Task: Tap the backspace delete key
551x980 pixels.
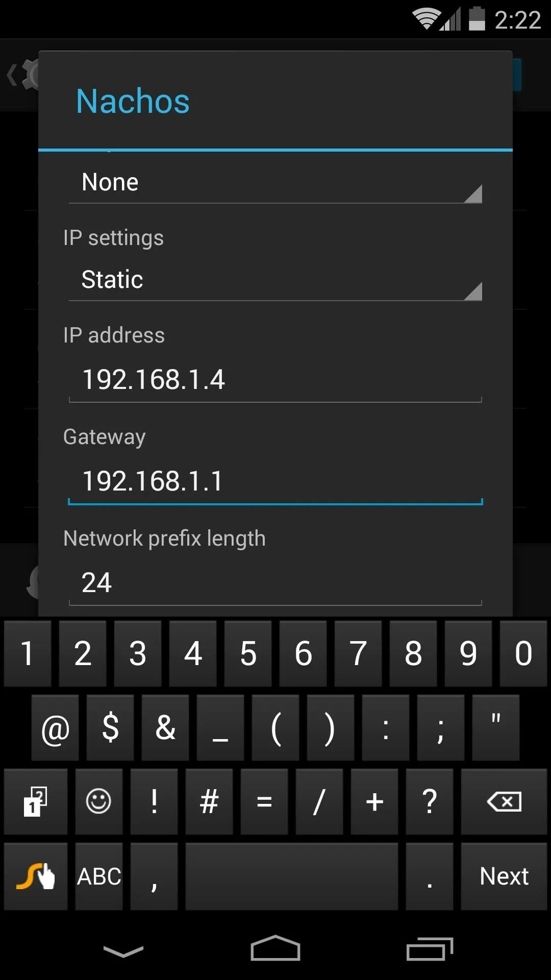Action: point(504,801)
